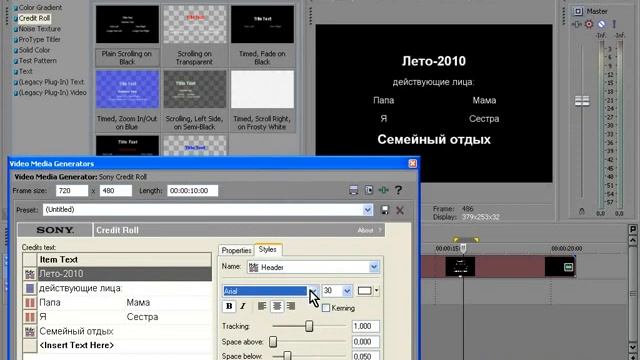Select the Семейный отдых credits row
640x360 pixels.
[124, 331]
